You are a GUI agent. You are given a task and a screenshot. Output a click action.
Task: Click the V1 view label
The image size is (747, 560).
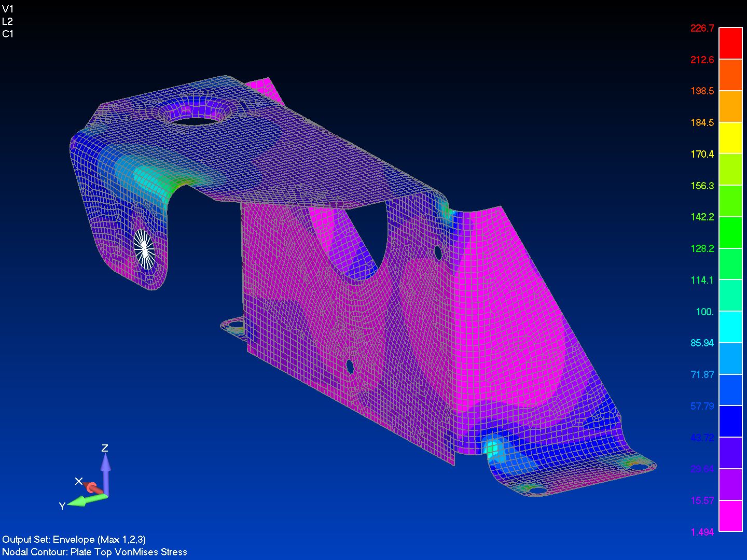click(8, 9)
